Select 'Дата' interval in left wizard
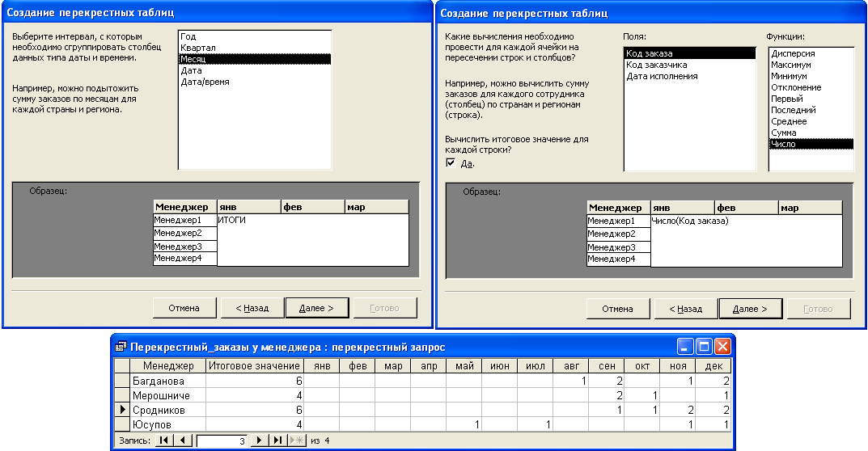868x451 pixels. pyautogui.click(x=255, y=70)
